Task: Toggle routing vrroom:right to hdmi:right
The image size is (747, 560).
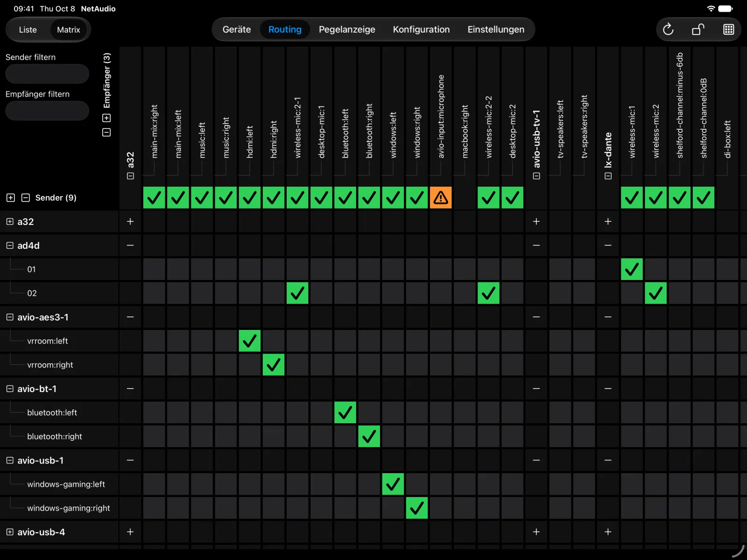Action: [274, 364]
